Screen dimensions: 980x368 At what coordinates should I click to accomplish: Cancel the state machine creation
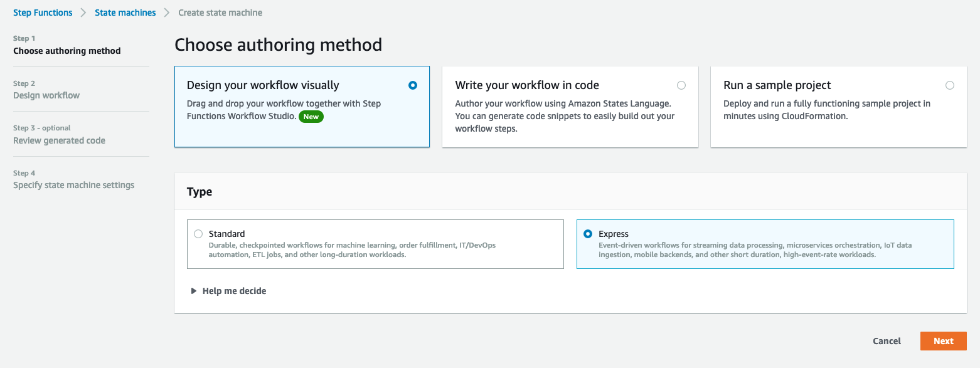coord(886,340)
